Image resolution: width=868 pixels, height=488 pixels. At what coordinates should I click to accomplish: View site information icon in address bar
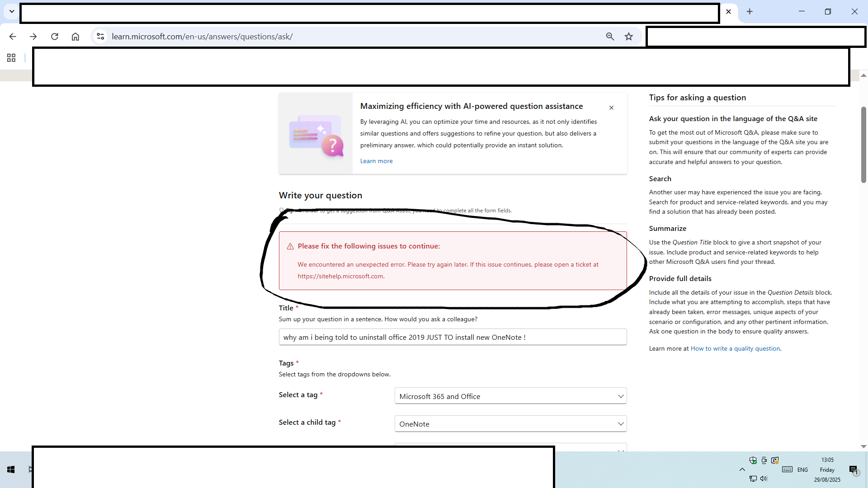point(100,37)
